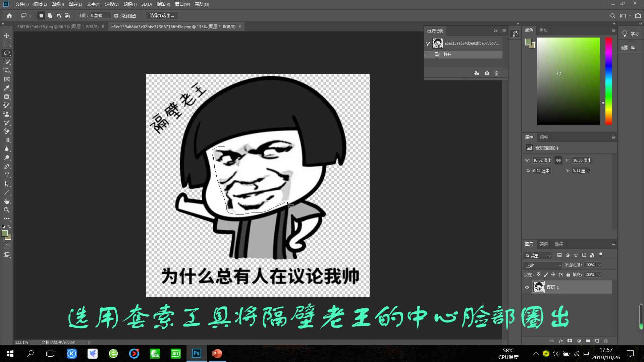The height and width of the screenshot is (362, 644).
Task: Select the Move tool
Action: tap(7, 36)
